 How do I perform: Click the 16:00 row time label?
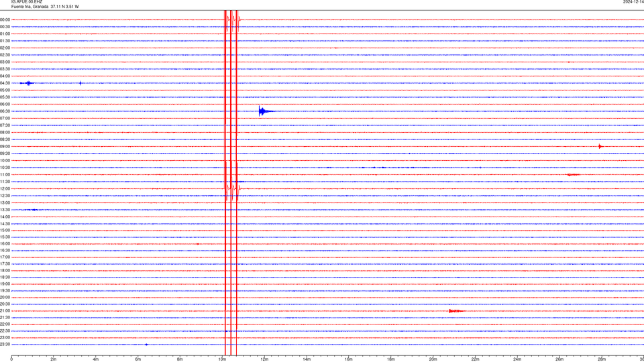point(5,244)
